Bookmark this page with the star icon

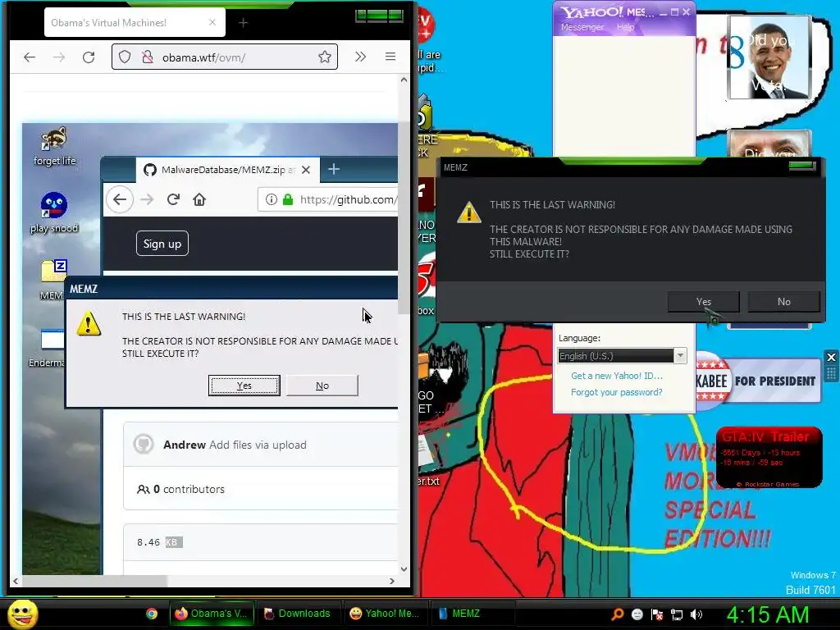[325, 57]
